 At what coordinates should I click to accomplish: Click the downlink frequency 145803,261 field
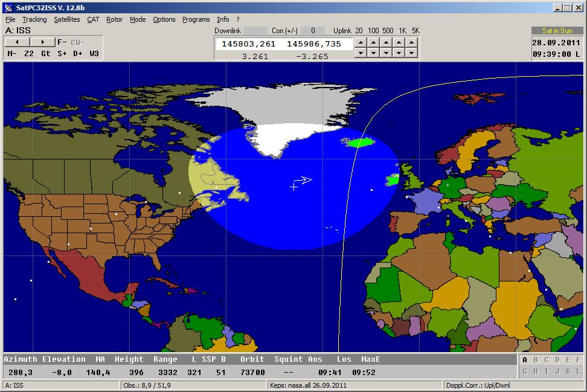coord(249,44)
